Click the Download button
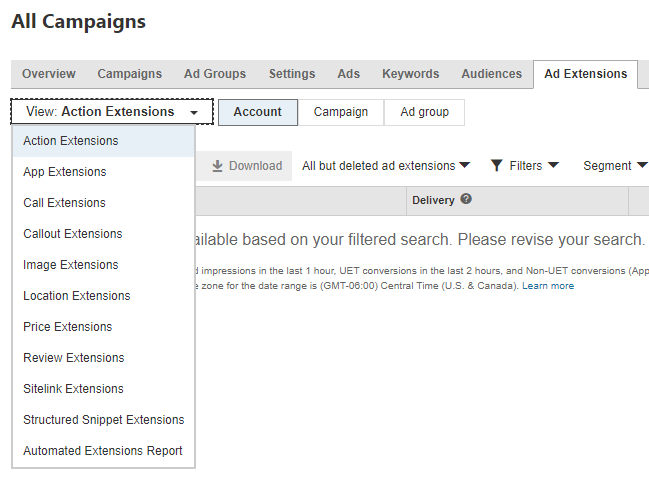 pos(244,166)
